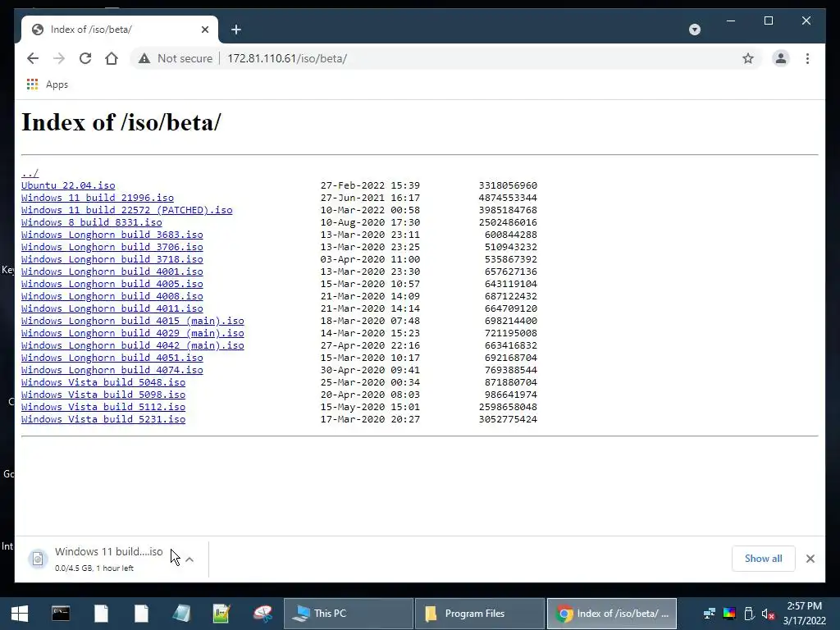Open the red white taskbar app icon
840x630 pixels.
262,614
